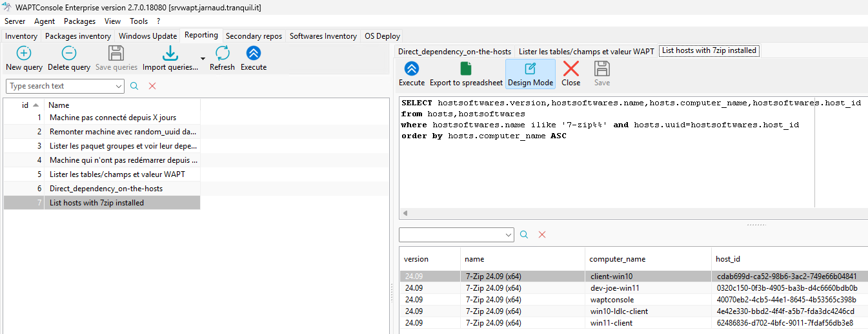Clear the query search with red X
This screenshot has width=868, height=334.
[x=152, y=86]
